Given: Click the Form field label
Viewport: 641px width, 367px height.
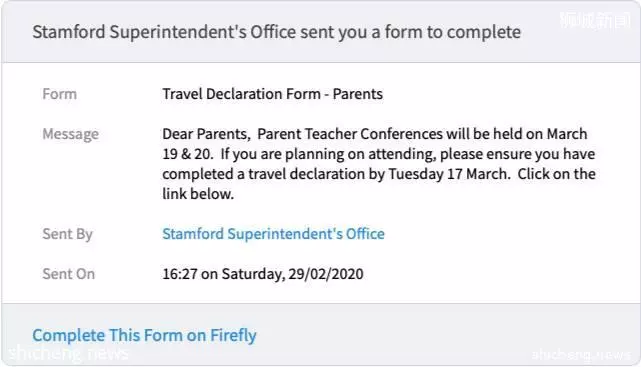Looking at the screenshot, I should [60, 94].
